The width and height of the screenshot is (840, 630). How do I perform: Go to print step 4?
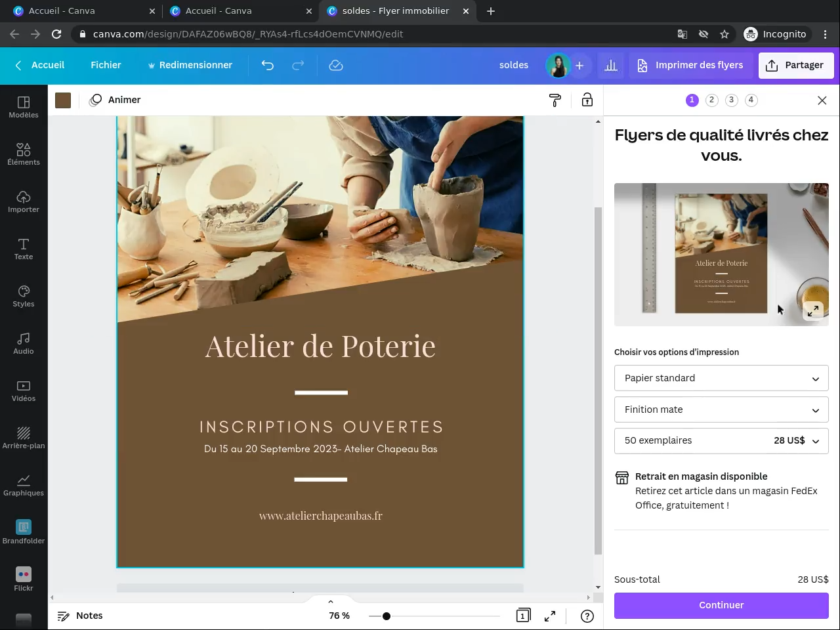[751, 100]
